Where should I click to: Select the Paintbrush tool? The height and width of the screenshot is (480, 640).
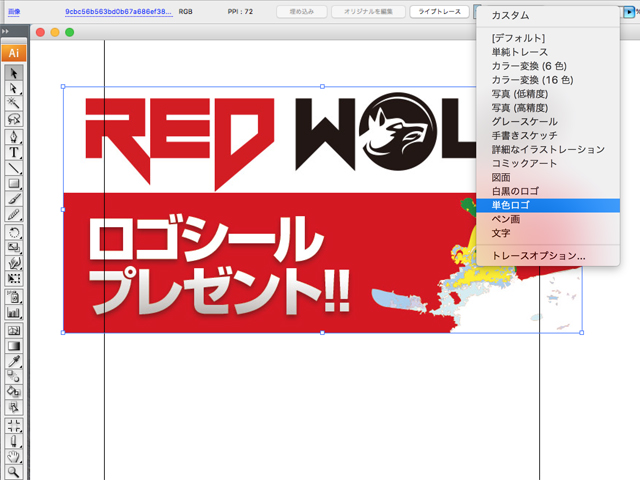click(x=14, y=199)
